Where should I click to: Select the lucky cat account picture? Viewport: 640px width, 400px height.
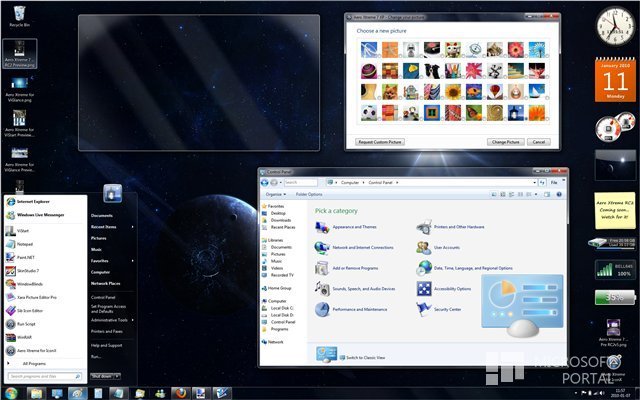(x=453, y=50)
